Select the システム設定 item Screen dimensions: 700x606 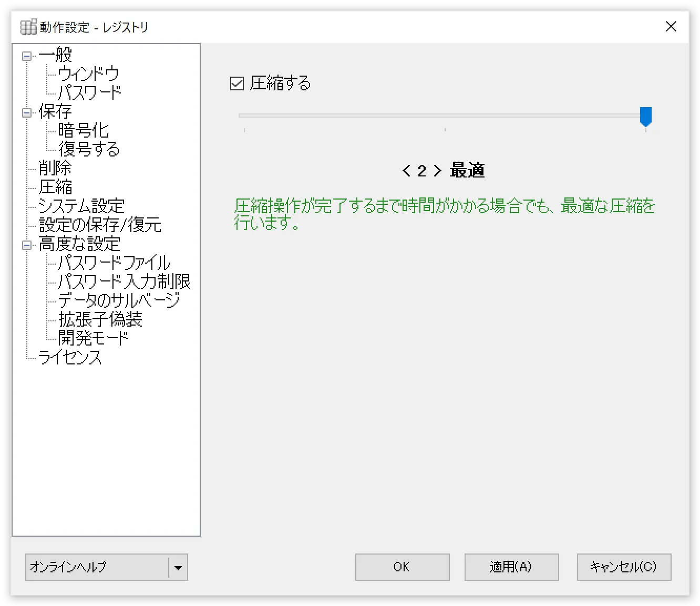(x=81, y=206)
